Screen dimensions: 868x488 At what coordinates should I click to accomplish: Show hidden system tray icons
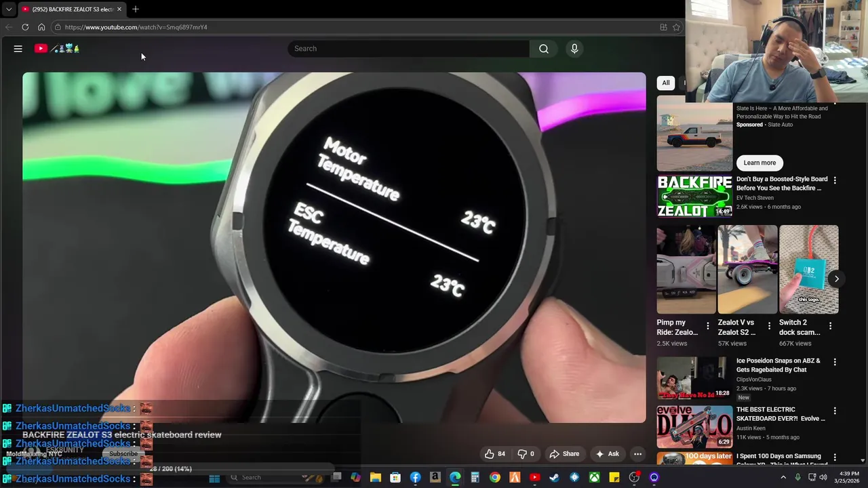click(x=783, y=478)
